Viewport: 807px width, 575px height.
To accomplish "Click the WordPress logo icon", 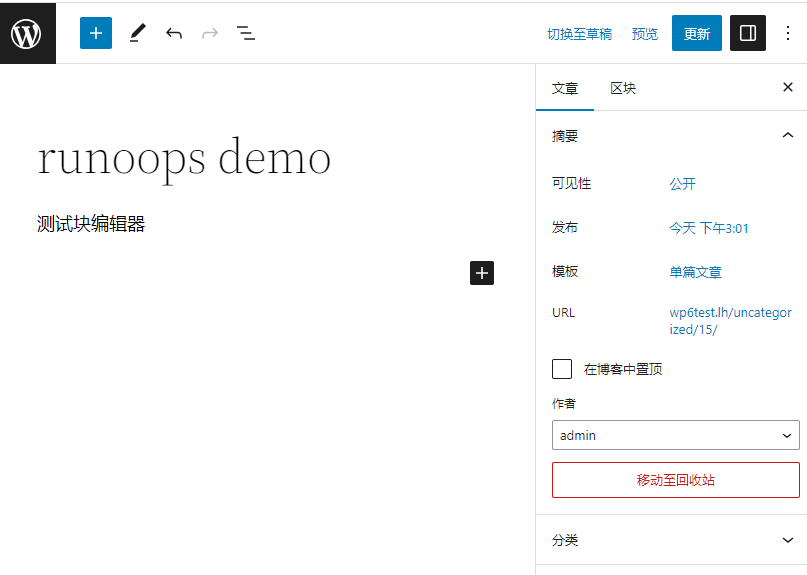I will pyautogui.click(x=27, y=33).
